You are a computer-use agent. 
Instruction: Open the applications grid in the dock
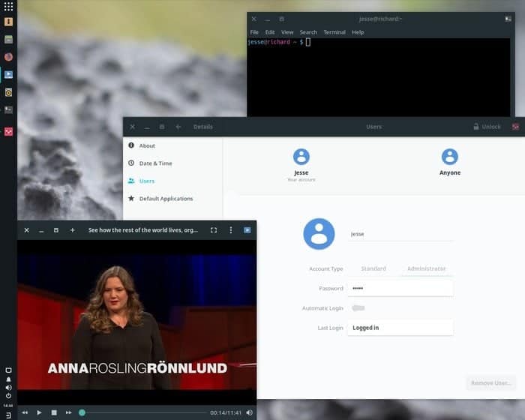[x=8, y=6]
